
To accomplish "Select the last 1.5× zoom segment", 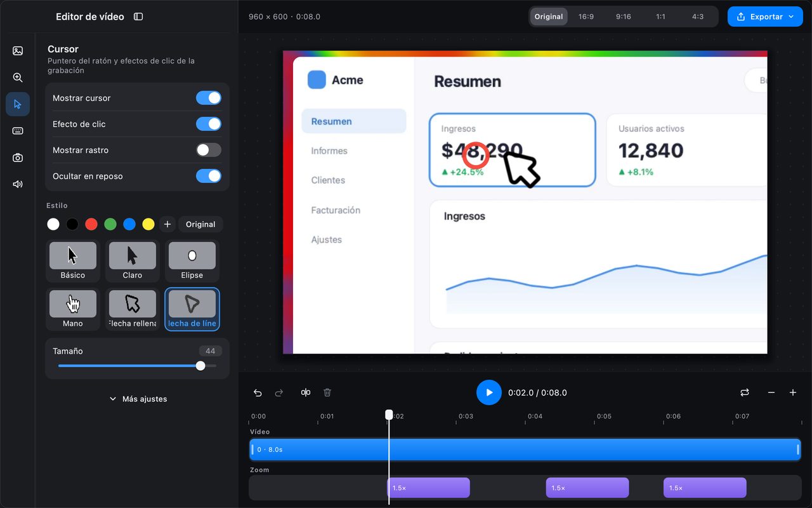I will tap(705, 488).
